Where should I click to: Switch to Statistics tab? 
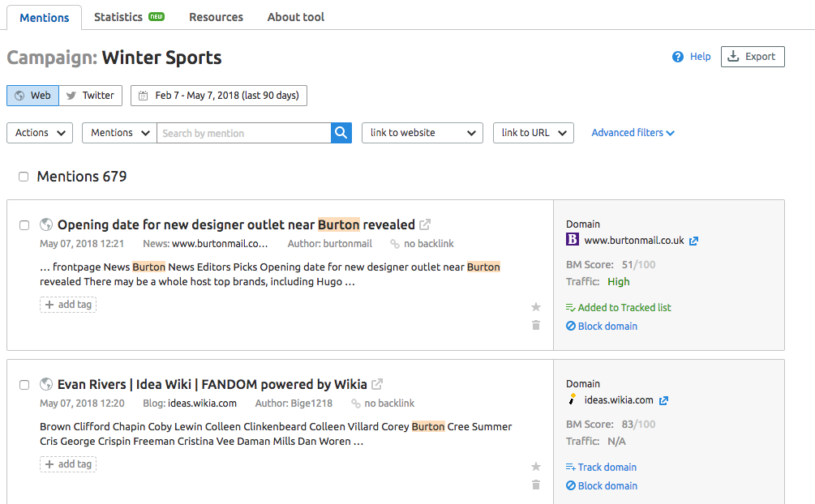tap(129, 17)
